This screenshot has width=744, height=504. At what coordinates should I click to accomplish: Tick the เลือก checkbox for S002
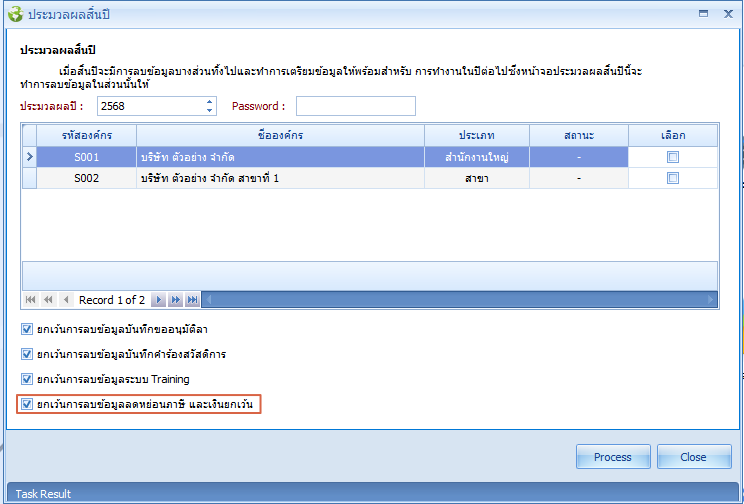(x=673, y=178)
